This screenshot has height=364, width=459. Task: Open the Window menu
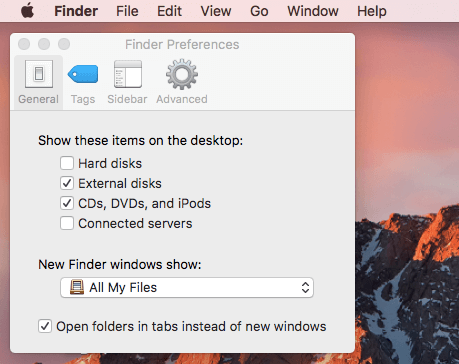pyautogui.click(x=313, y=11)
